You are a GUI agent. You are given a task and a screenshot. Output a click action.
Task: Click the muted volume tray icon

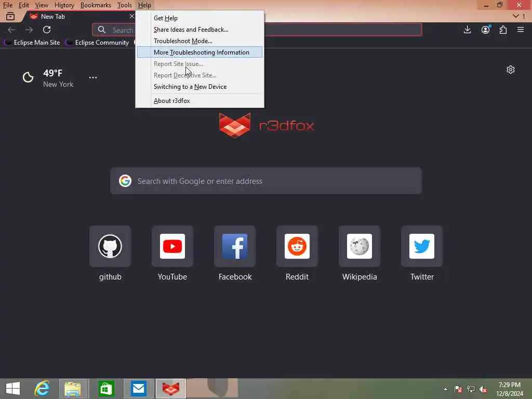coord(483,389)
